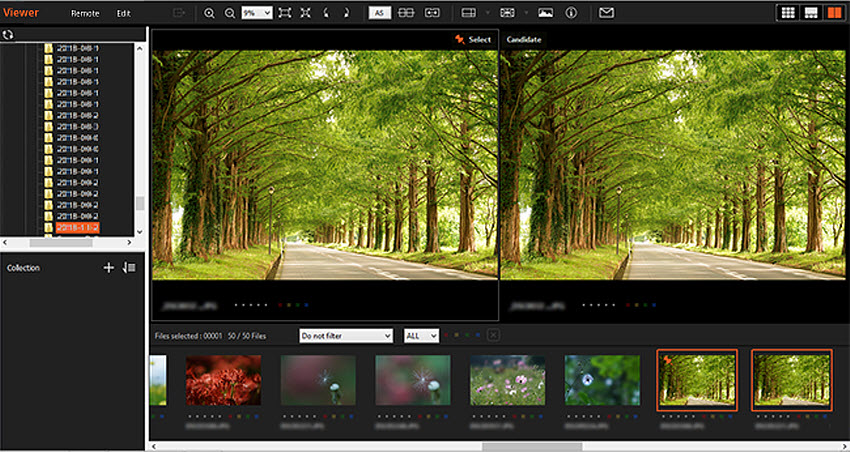The height and width of the screenshot is (452, 850).
Task: Select the red spider lily thumbnail
Action: 223,380
